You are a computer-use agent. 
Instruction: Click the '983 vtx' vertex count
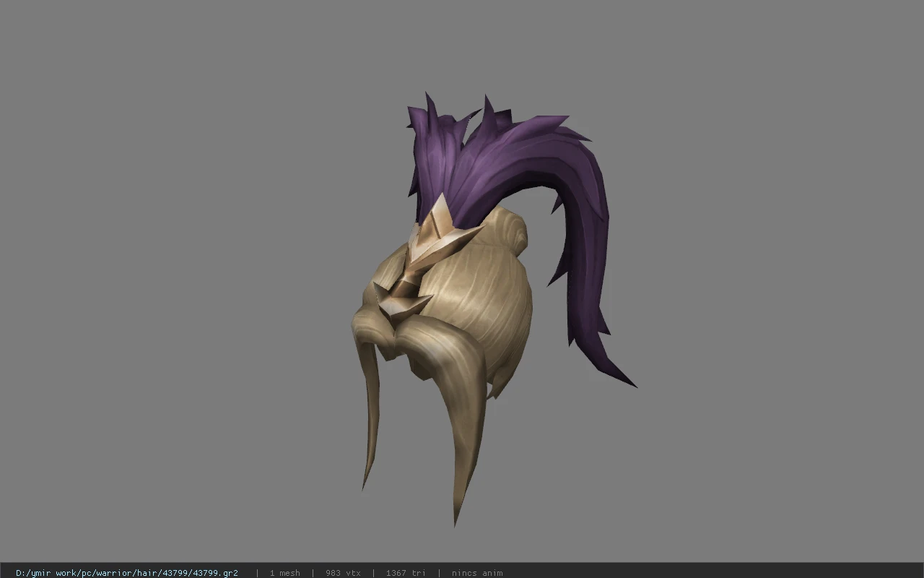(343, 573)
